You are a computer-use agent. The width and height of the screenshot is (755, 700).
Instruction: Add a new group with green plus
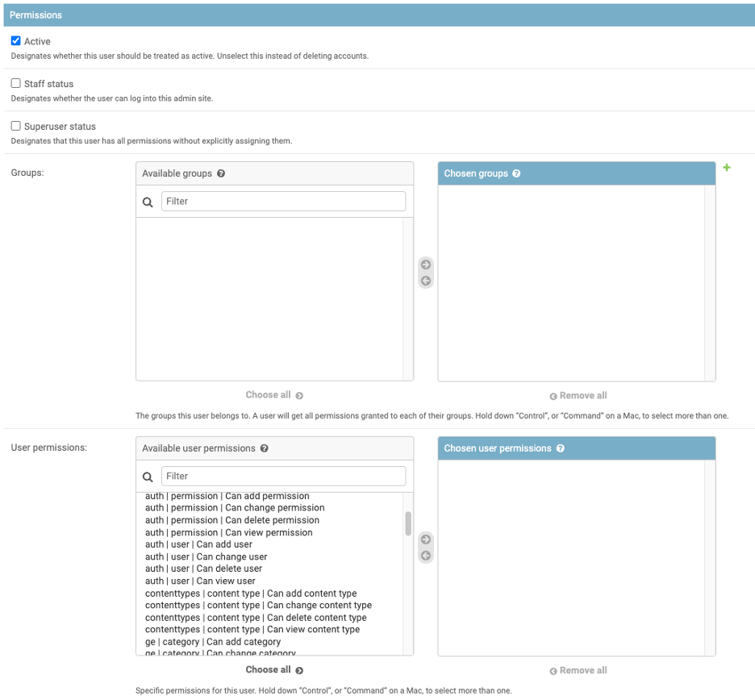[x=727, y=168]
